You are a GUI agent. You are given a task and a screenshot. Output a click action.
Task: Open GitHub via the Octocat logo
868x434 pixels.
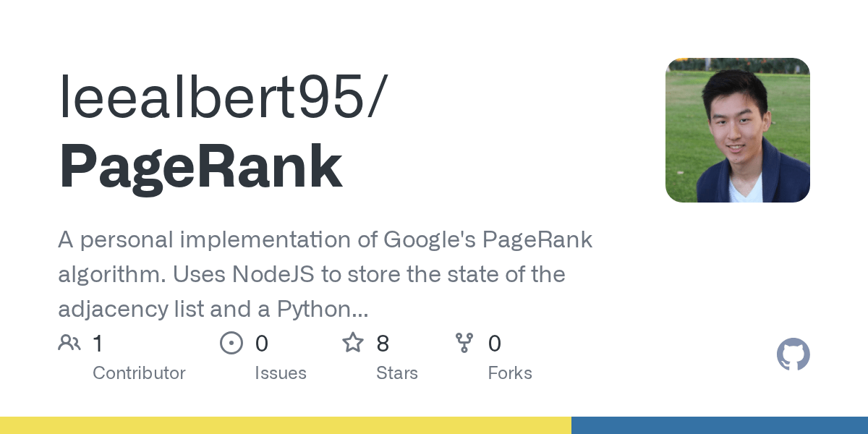[x=793, y=354]
